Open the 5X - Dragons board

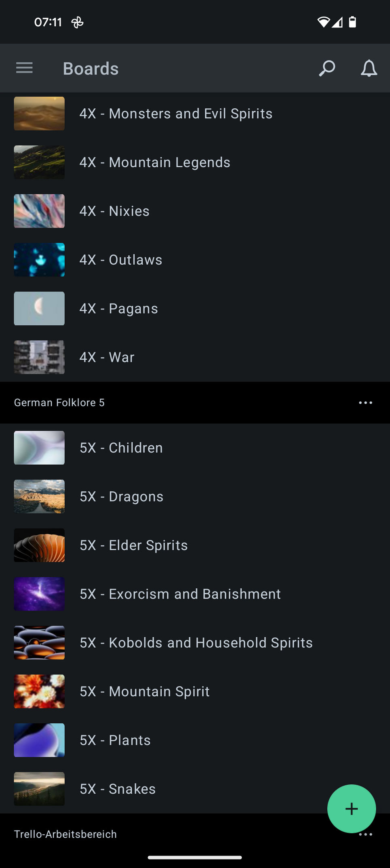(122, 497)
